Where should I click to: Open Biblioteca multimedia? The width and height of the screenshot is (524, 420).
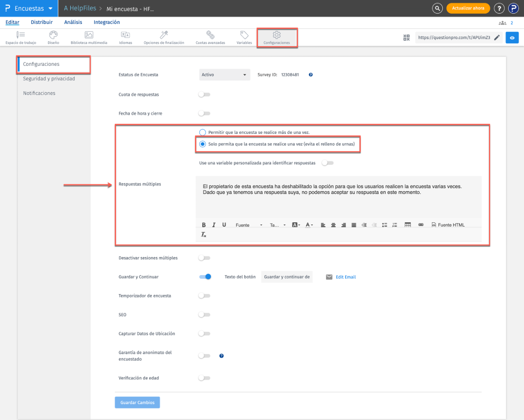point(89,38)
